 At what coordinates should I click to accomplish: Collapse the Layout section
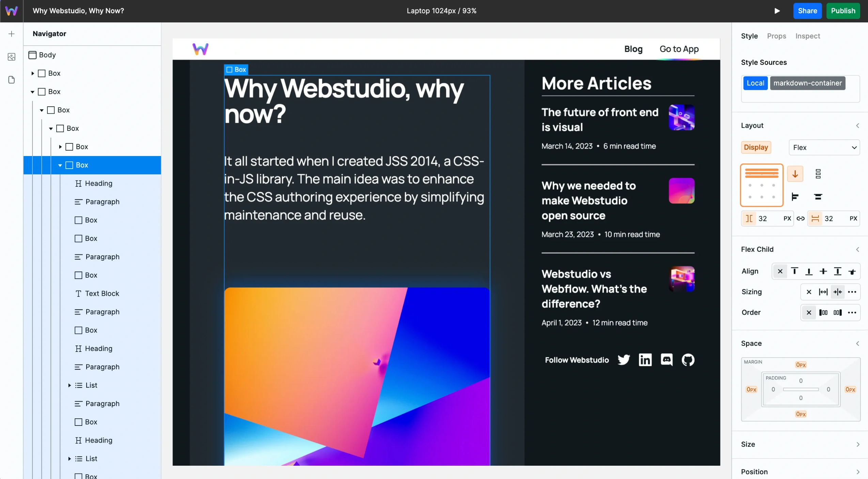pos(857,126)
